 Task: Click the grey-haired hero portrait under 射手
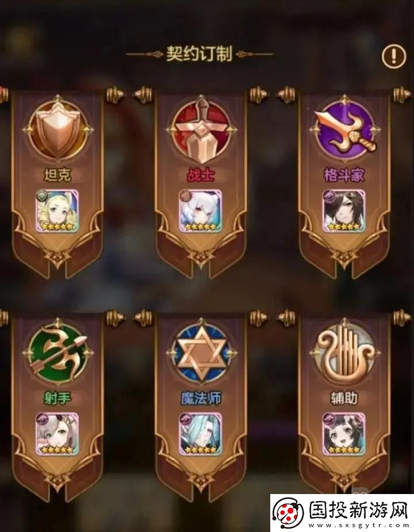57,434
